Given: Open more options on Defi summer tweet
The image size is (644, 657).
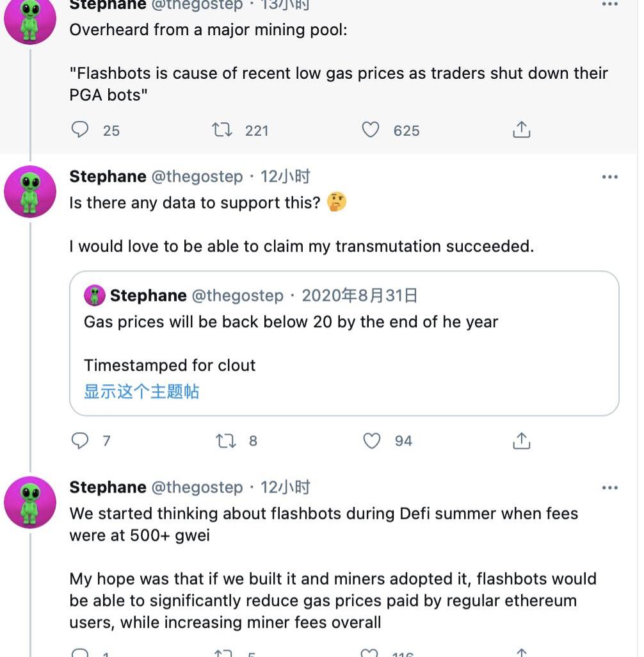Looking at the screenshot, I should pos(610,488).
